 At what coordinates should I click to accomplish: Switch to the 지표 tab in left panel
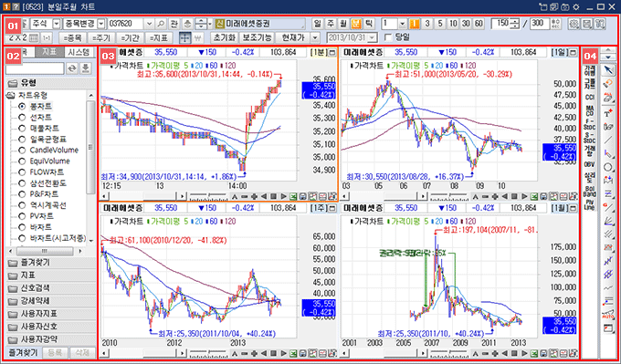pyautogui.click(x=49, y=52)
